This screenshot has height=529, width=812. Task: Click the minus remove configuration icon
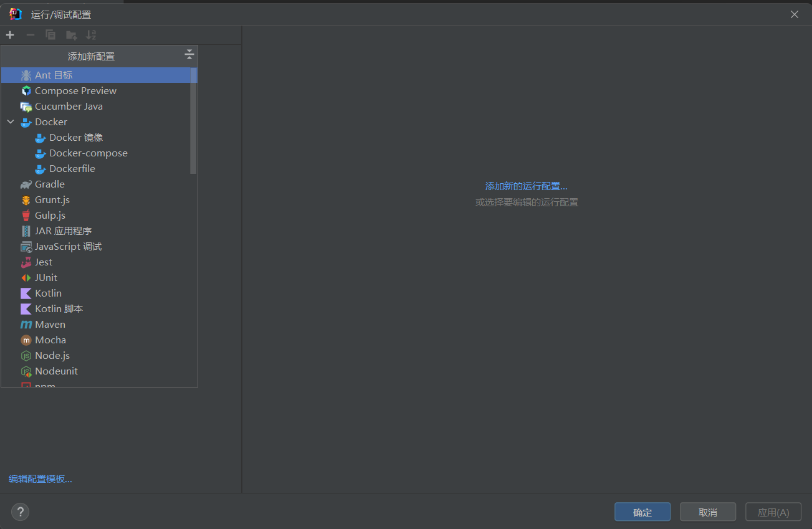click(x=30, y=35)
